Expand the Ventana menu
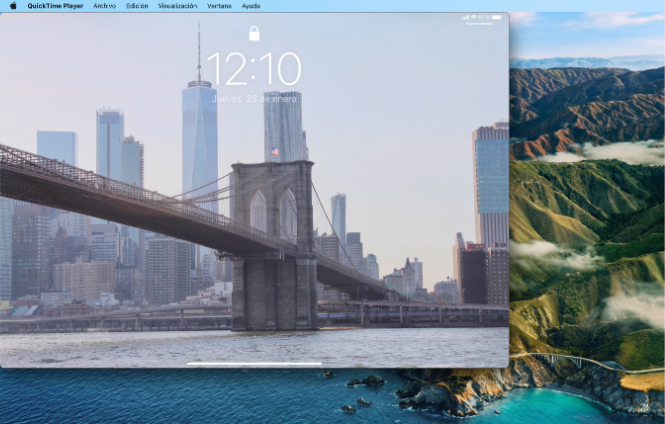Screen dimensions: 665x424 tap(219, 6)
